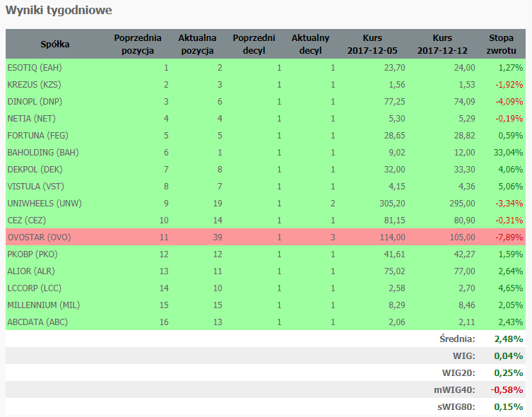
Task: Click the Spółka column header
Action: tap(55, 44)
